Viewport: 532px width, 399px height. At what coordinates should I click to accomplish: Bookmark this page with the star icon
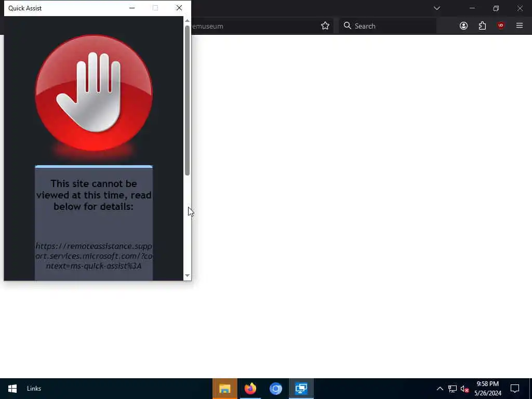tap(325, 26)
